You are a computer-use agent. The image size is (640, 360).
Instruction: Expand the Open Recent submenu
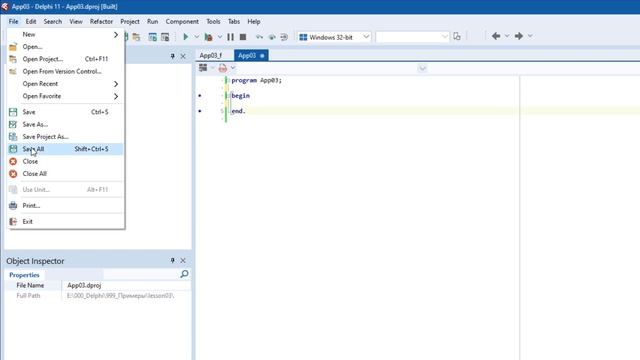coord(65,84)
